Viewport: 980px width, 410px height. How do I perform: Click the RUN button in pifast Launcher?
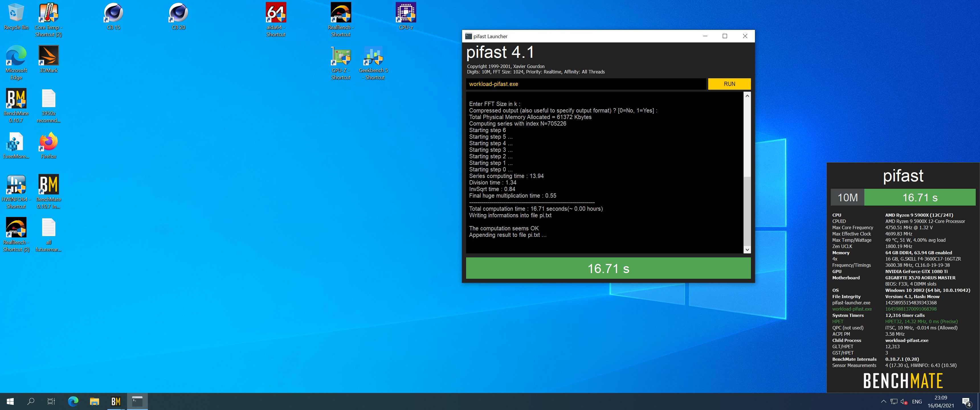729,84
